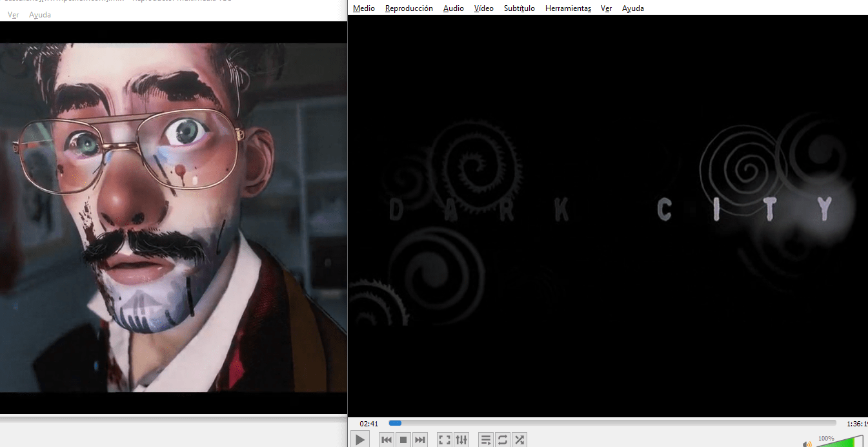Click the animated face video in left window
Screen dimensions: 868x447
click(x=174, y=218)
